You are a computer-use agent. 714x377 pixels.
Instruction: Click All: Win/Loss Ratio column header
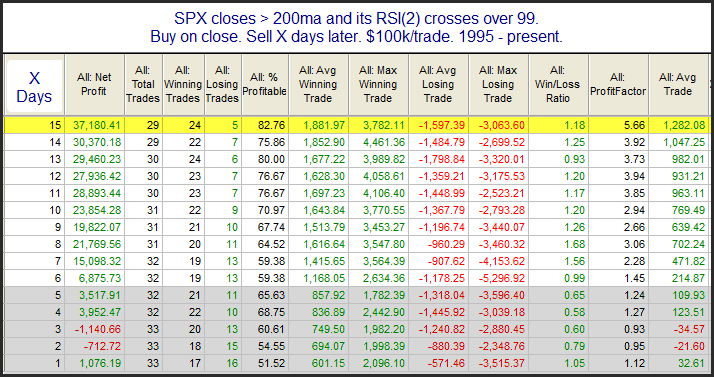pyautogui.click(x=558, y=85)
